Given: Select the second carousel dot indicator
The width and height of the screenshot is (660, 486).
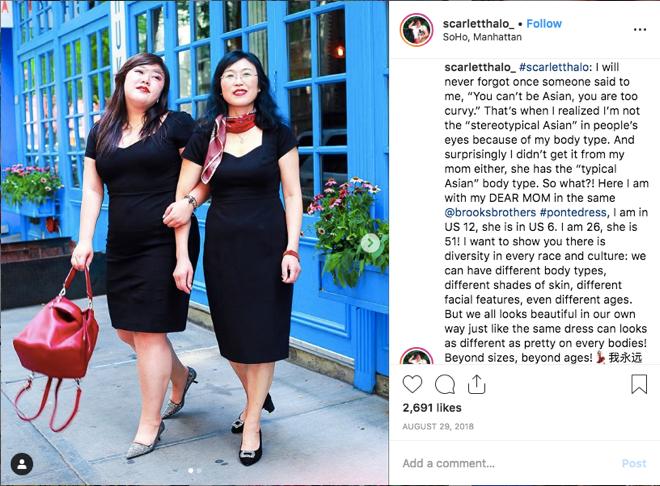Looking at the screenshot, I should point(199,471).
